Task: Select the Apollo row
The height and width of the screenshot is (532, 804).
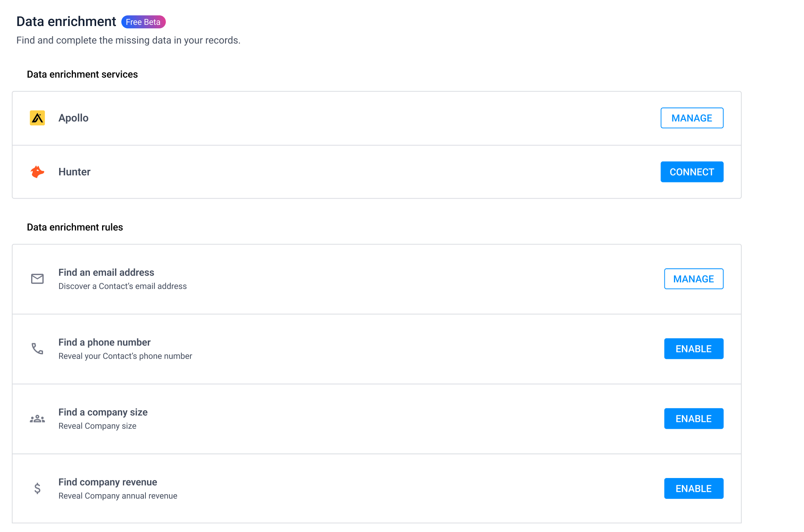Action: 355,118
